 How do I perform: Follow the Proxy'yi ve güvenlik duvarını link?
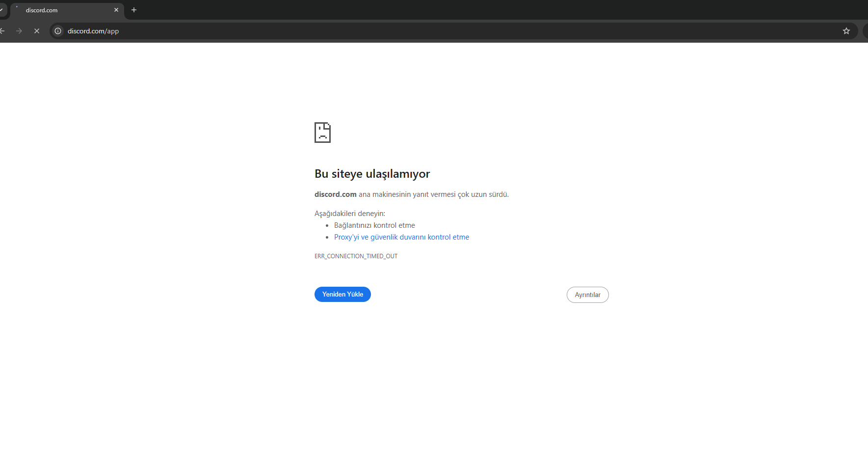pyautogui.click(x=401, y=237)
